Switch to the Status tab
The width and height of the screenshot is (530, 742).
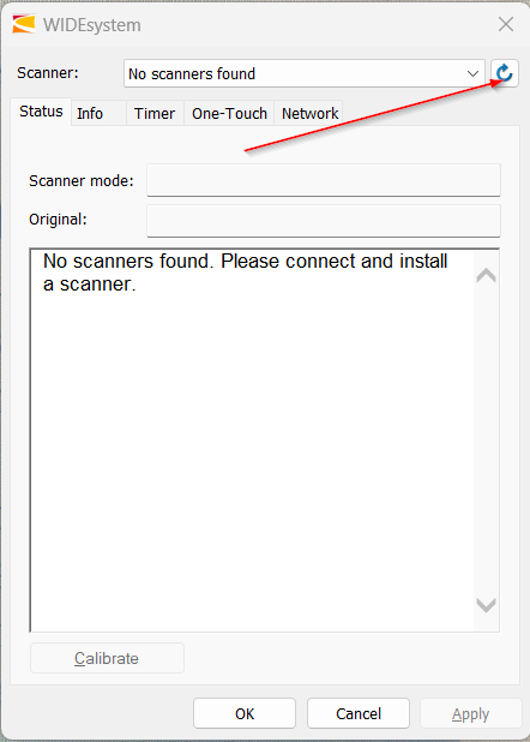tap(41, 112)
